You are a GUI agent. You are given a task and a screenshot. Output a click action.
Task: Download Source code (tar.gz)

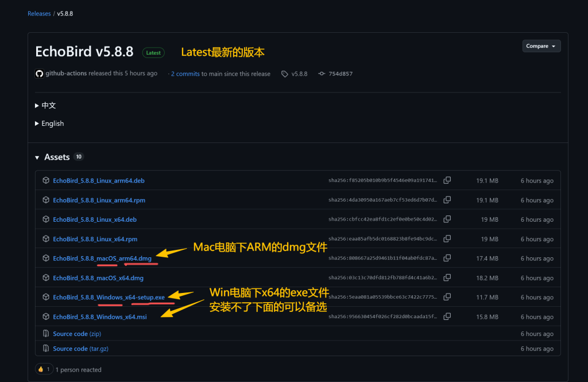coord(80,349)
